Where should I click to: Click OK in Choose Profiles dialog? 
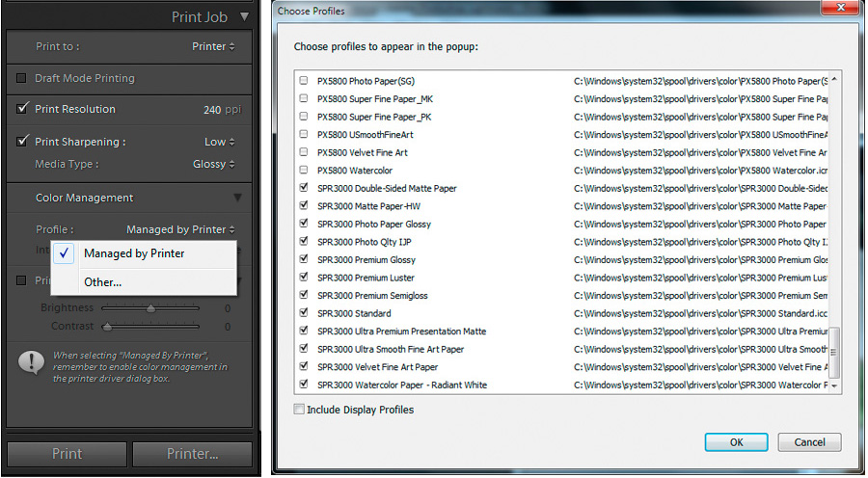pyautogui.click(x=736, y=442)
